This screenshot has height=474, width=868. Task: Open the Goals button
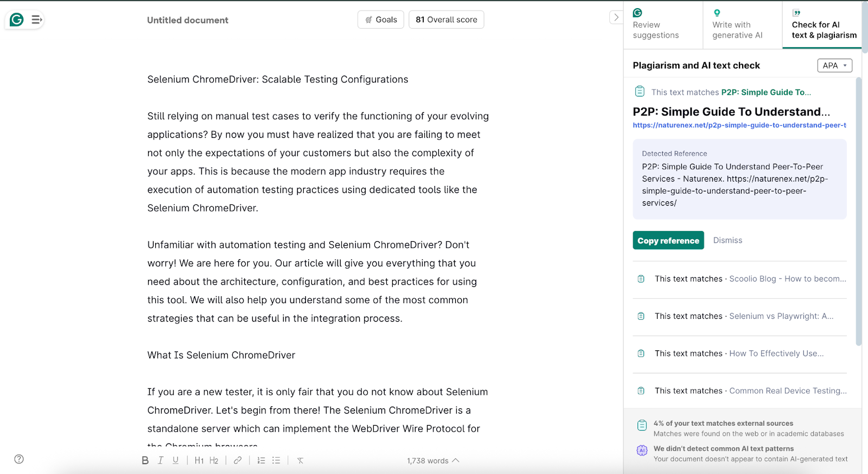tap(381, 20)
